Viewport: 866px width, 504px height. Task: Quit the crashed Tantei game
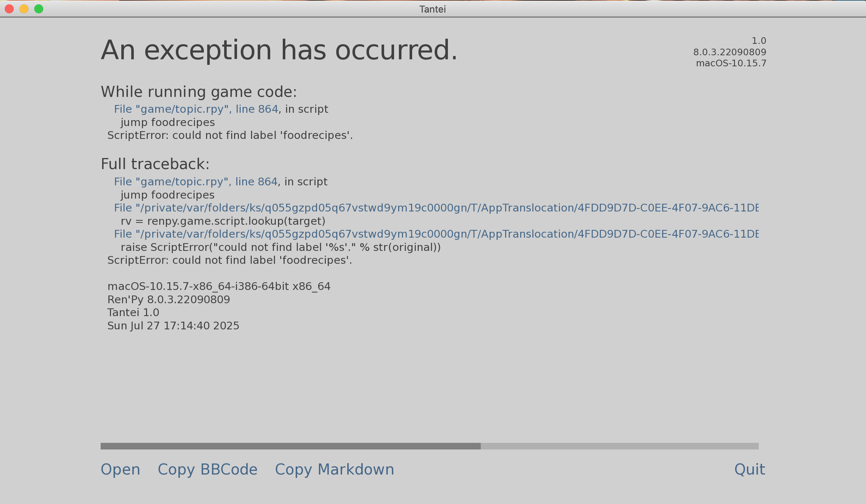[750, 469]
